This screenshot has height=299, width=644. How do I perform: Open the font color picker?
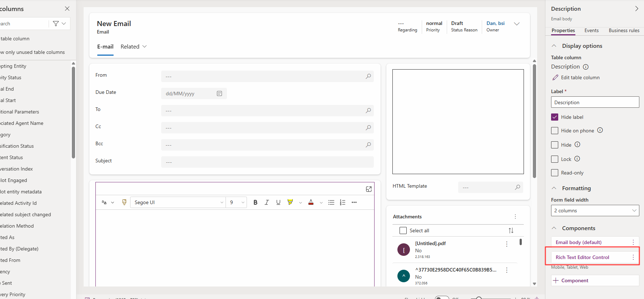[311, 202]
